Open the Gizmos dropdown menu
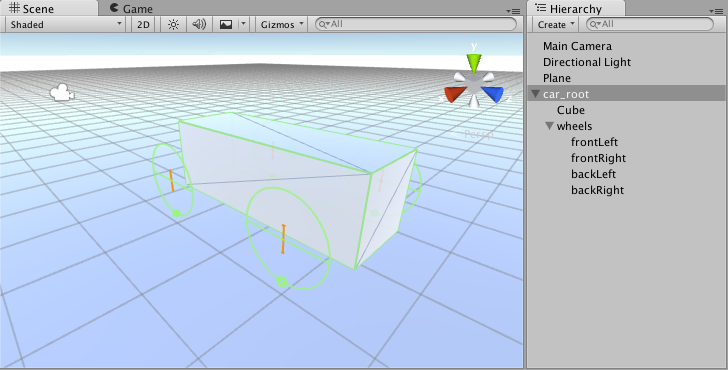 tap(282, 25)
